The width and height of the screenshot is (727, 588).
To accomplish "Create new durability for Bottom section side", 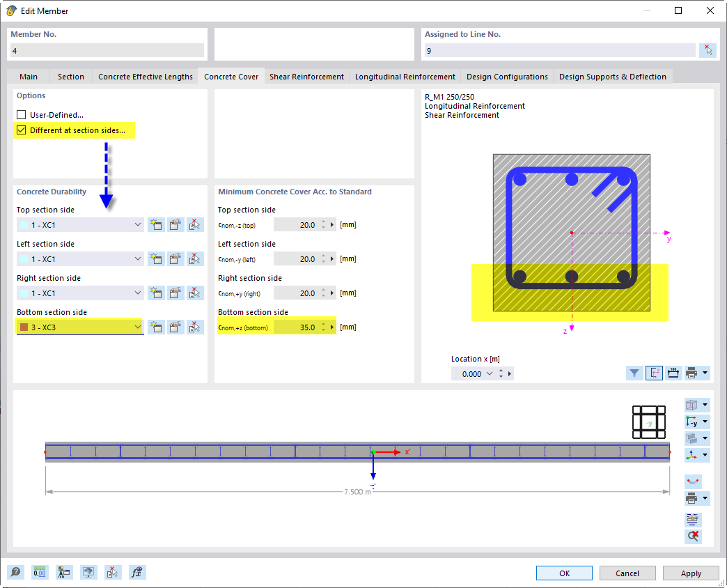I will coord(156,327).
